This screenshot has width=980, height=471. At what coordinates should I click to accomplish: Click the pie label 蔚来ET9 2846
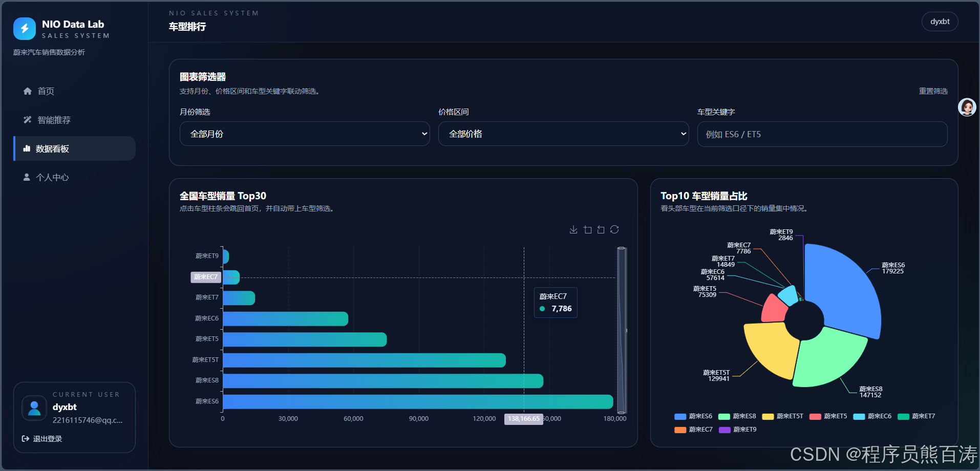(x=781, y=235)
